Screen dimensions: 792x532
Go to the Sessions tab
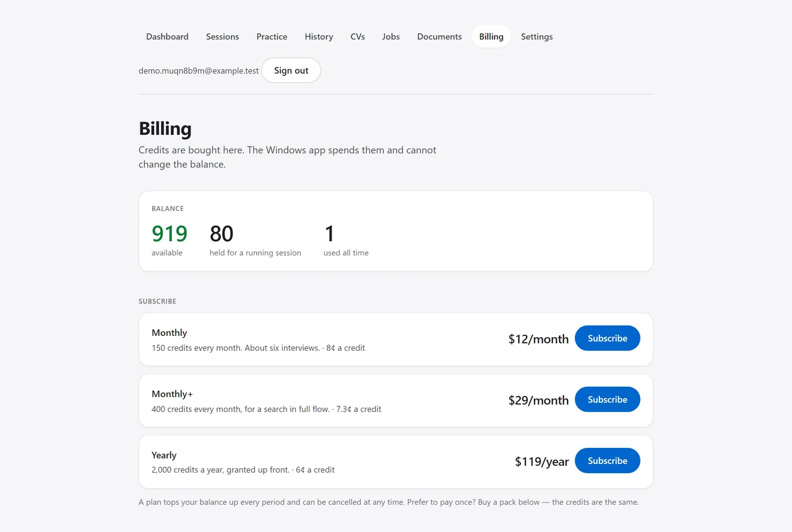tap(222, 36)
